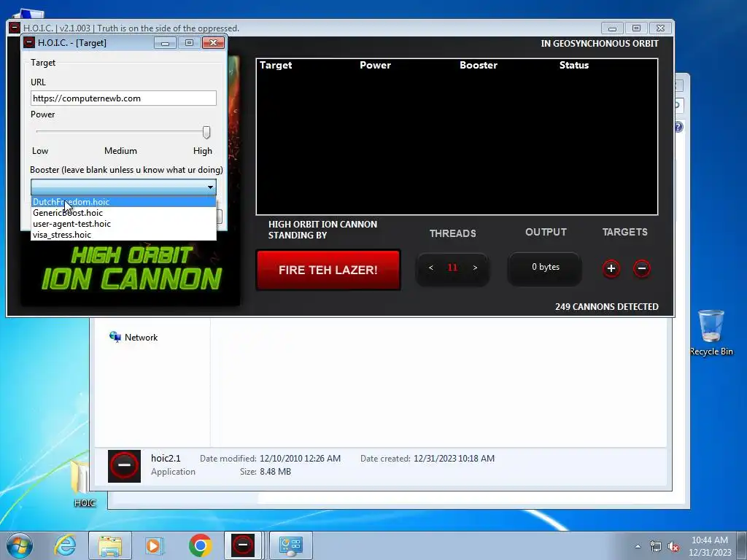Decrease threads with the left arrow
Image resolution: width=747 pixels, height=560 pixels.
[x=430, y=268]
